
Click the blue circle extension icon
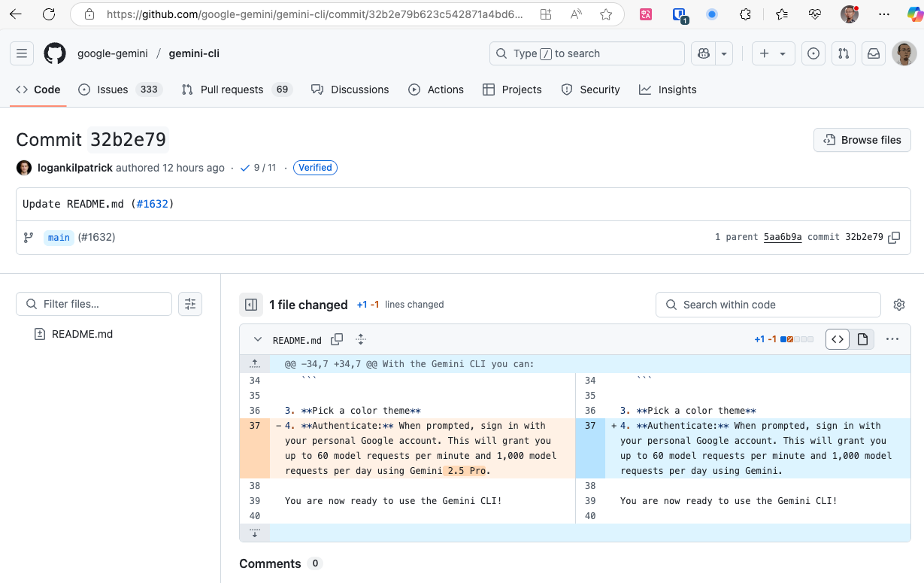click(712, 14)
